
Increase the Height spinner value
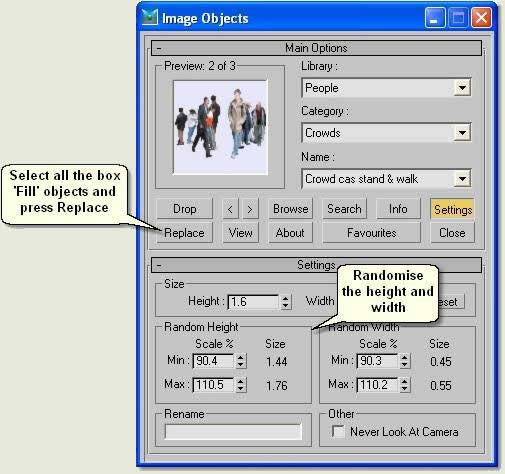[285, 298]
